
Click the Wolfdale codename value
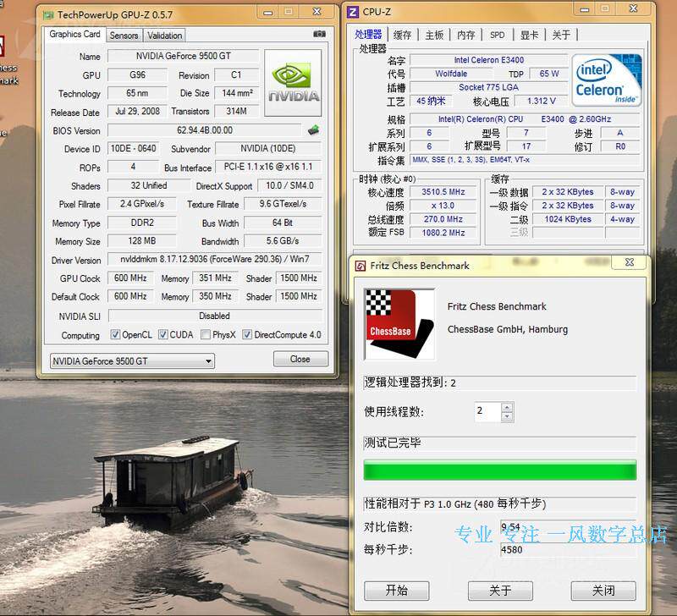click(x=451, y=74)
